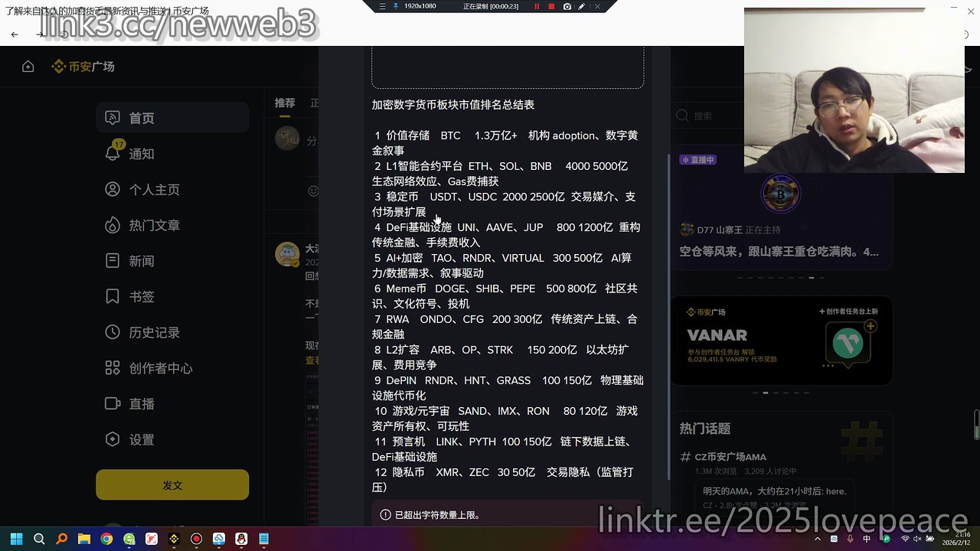Click the browser back arrow

(x=15, y=34)
